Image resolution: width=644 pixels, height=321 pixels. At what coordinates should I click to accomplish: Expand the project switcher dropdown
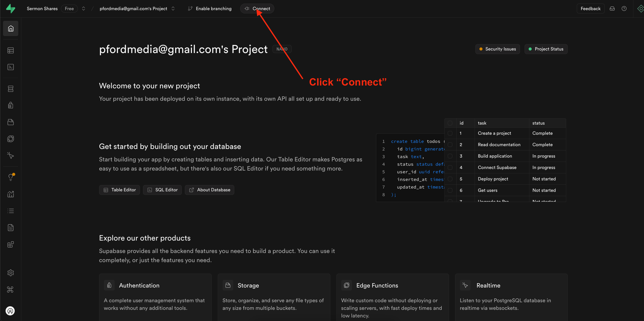point(173,8)
